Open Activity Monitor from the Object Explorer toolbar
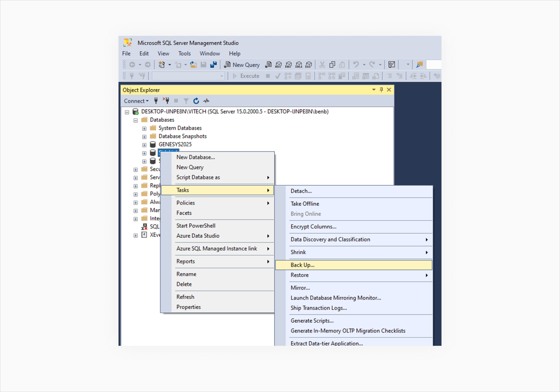 click(x=206, y=101)
